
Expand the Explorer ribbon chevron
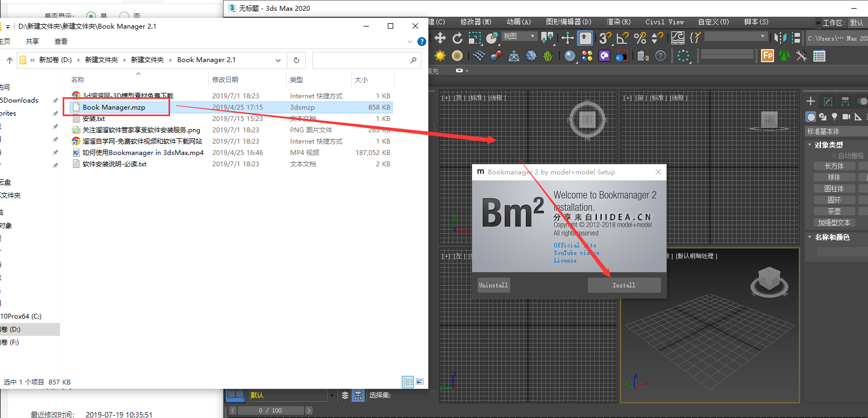(x=409, y=42)
